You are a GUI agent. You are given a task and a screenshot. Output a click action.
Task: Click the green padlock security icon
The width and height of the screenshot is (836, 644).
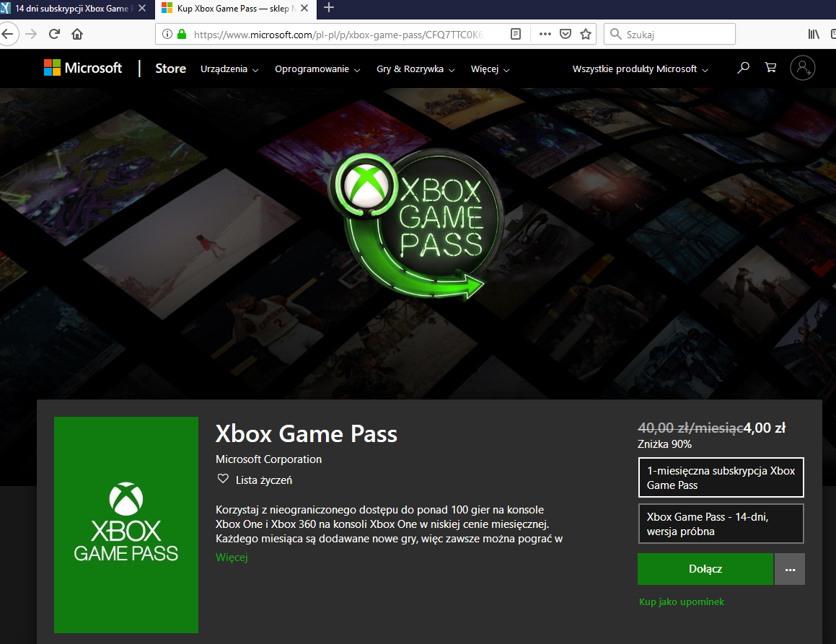pyautogui.click(x=182, y=35)
